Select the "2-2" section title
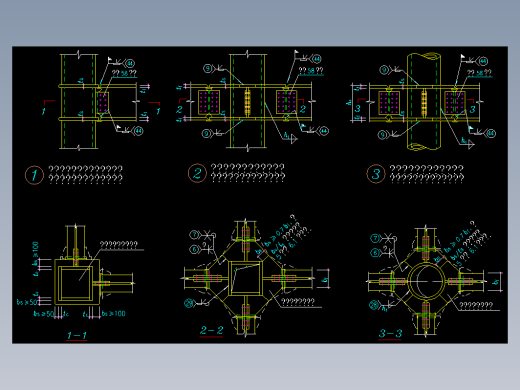The width and height of the screenshot is (520, 390). [x=211, y=330]
